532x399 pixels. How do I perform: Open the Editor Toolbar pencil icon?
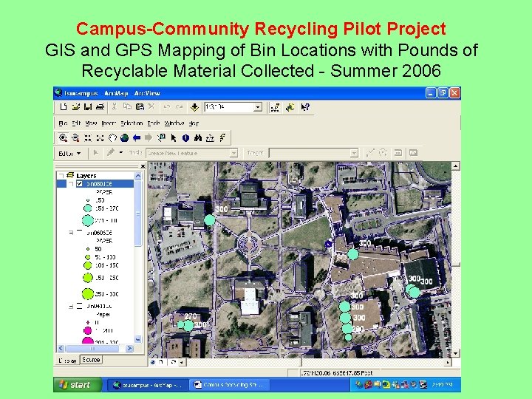pyautogui.click(x=275, y=108)
